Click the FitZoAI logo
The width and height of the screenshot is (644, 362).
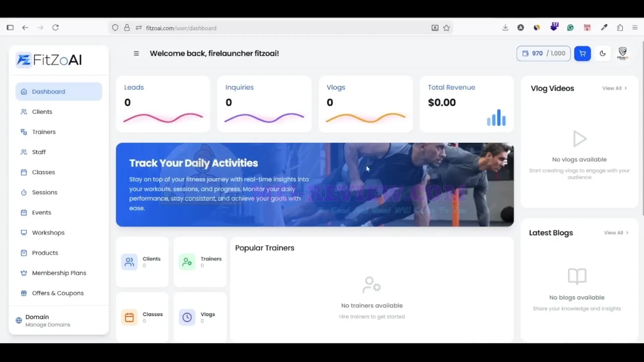point(49,60)
